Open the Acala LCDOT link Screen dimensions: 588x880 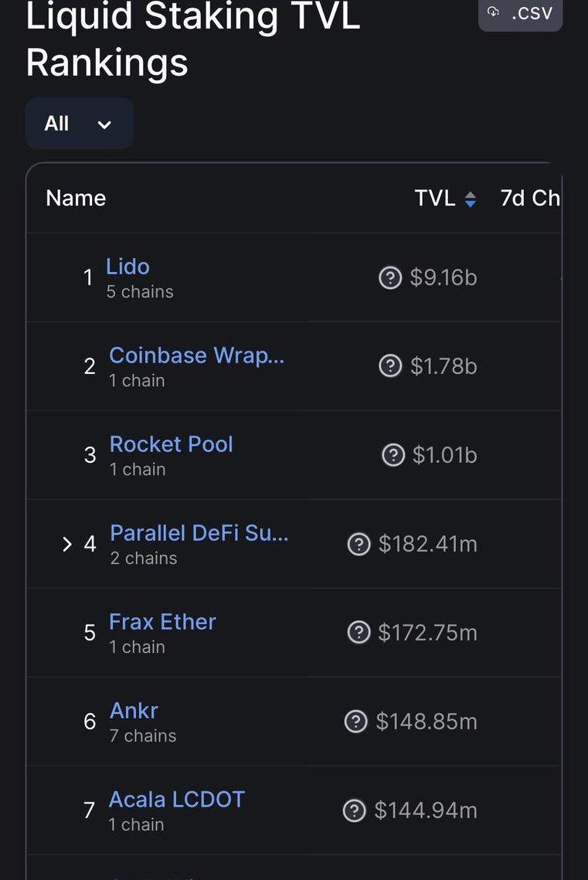tap(176, 799)
